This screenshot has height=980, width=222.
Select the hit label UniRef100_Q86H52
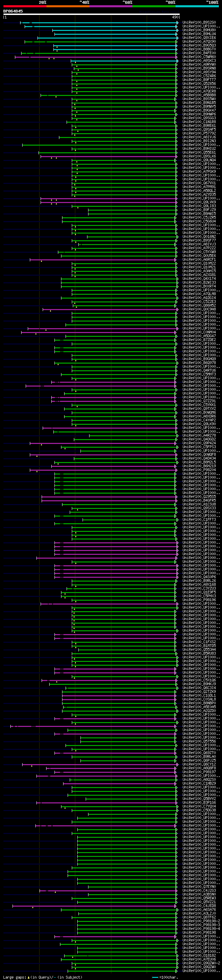click(199, 305)
